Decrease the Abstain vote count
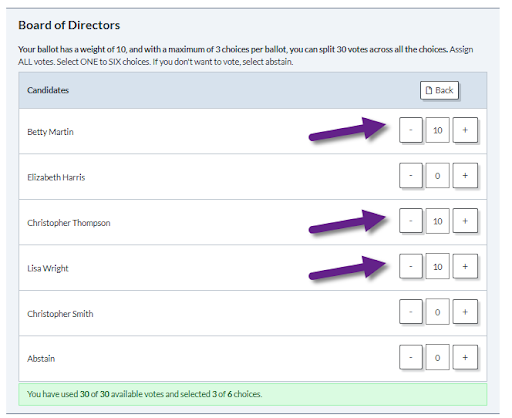The width and height of the screenshot is (512, 418). [411, 358]
